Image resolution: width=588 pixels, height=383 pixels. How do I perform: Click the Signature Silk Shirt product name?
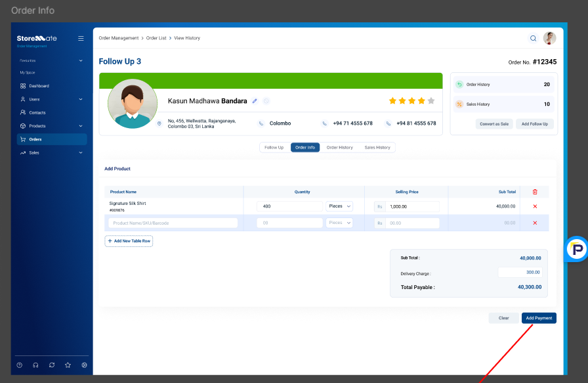(127, 204)
